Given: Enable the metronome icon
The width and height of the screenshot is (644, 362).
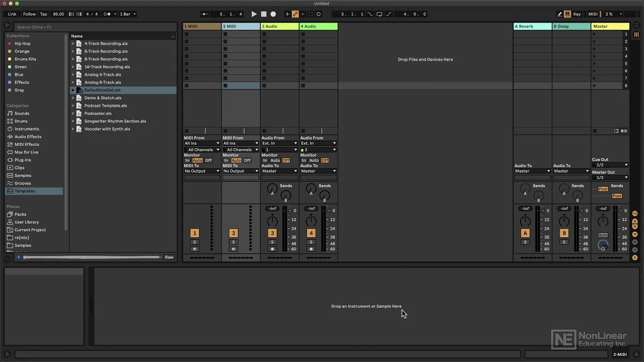Looking at the screenshot, I should click(x=107, y=14).
